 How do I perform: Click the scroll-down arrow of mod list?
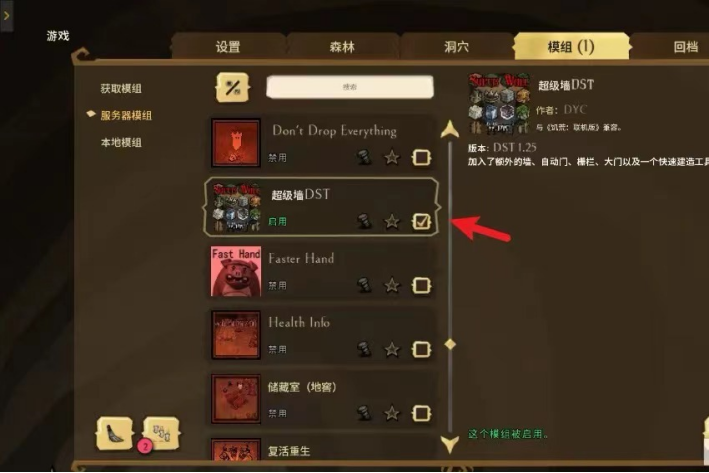450,444
